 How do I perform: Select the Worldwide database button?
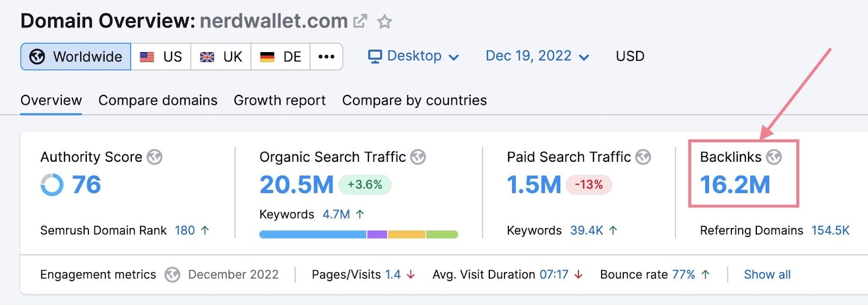76,56
